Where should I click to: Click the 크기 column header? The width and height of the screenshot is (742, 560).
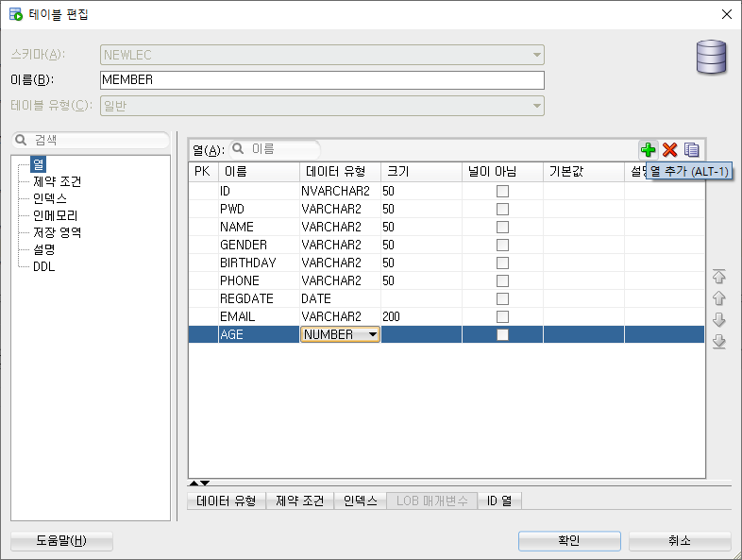421,171
